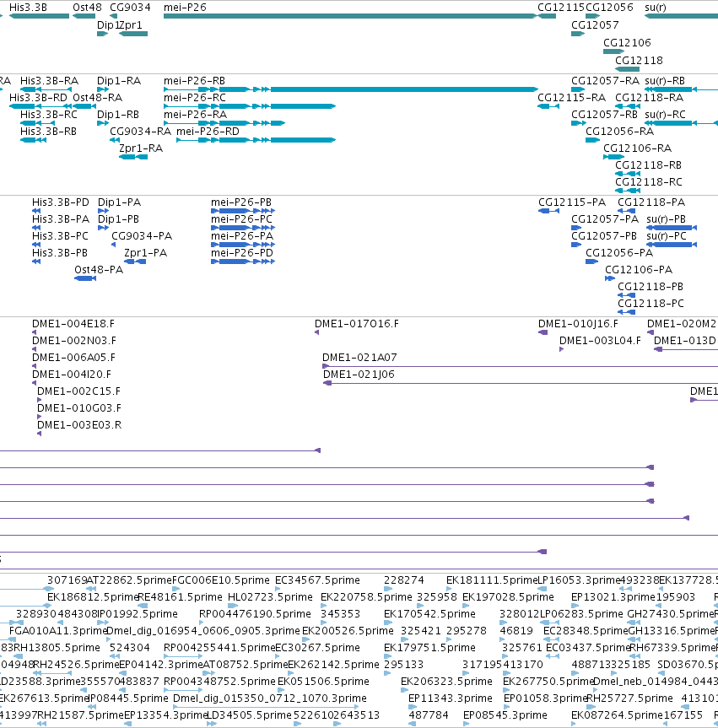Click the Zpr1-PA protein label

coord(145,253)
